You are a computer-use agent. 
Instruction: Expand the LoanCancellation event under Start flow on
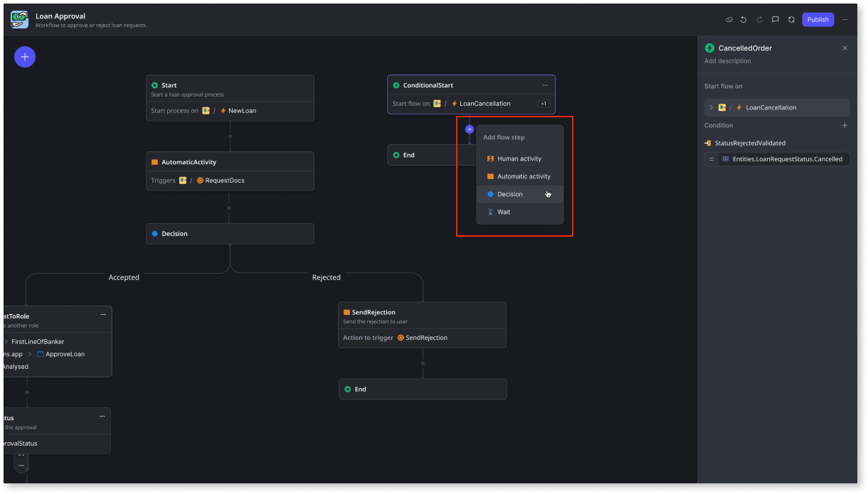[711, 107]
